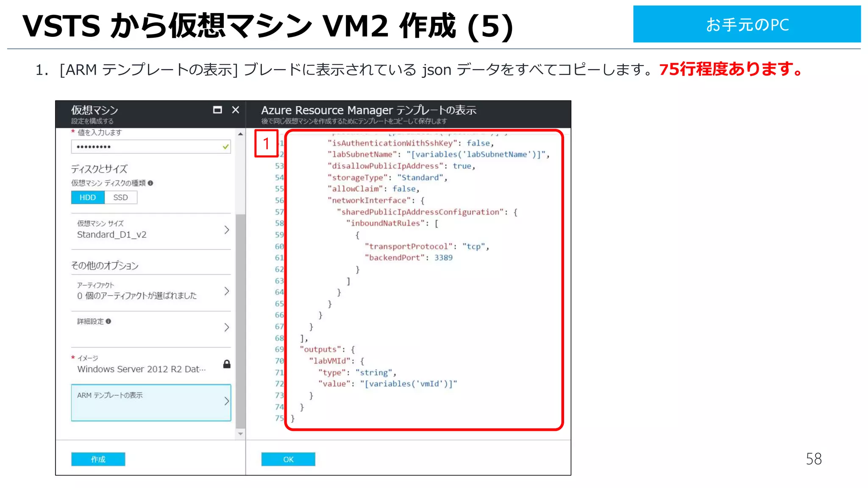Expand the アーティファクト selection chevron
The height and width of the screenshot is (488, 868).
coord(227,291)
